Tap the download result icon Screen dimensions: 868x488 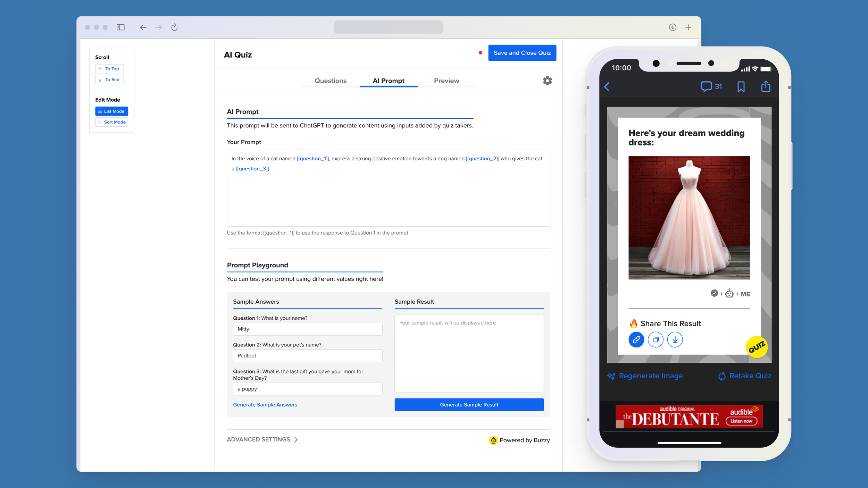(x=675, y=339)
